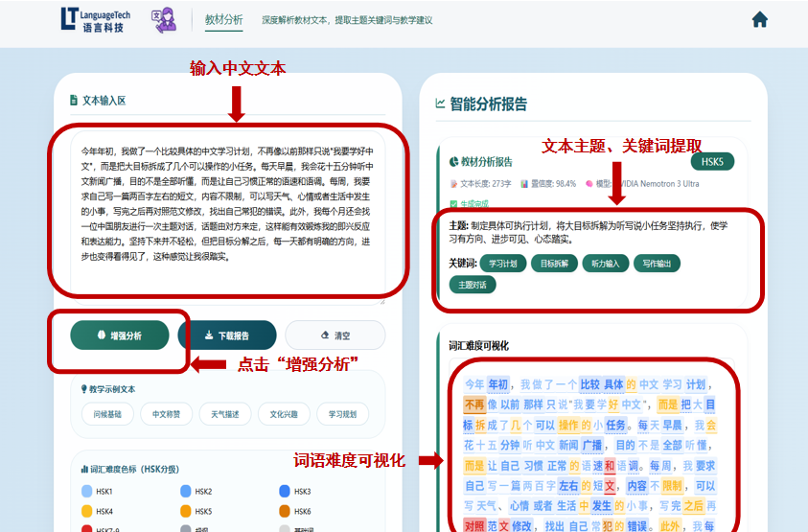Click the textarea resize handle corner
Image resolution: width=808 pixels, height=532 pixels.
[382, 302]
